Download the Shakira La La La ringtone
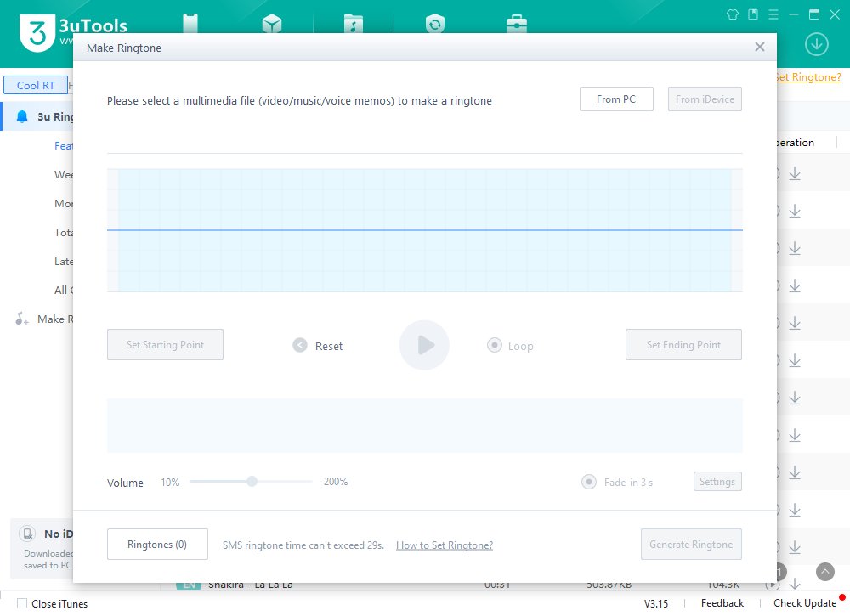This screenshot has width=850, height=616. (795, 584)
